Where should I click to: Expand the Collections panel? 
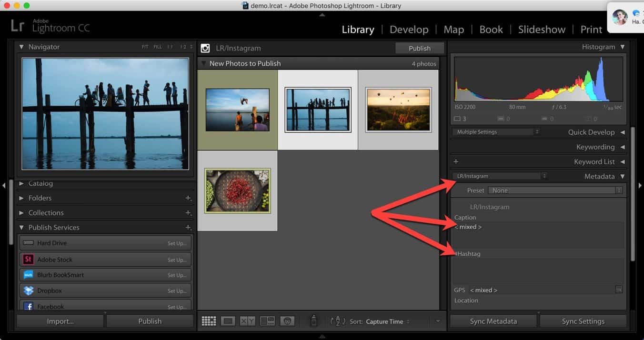[x=21, y=213]
